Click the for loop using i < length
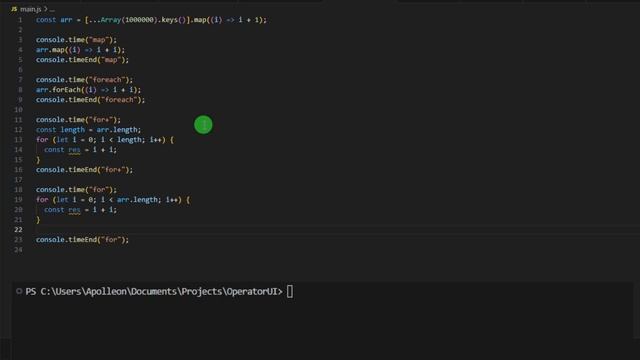The image size is (640, 360). click(x=105, y=140)
